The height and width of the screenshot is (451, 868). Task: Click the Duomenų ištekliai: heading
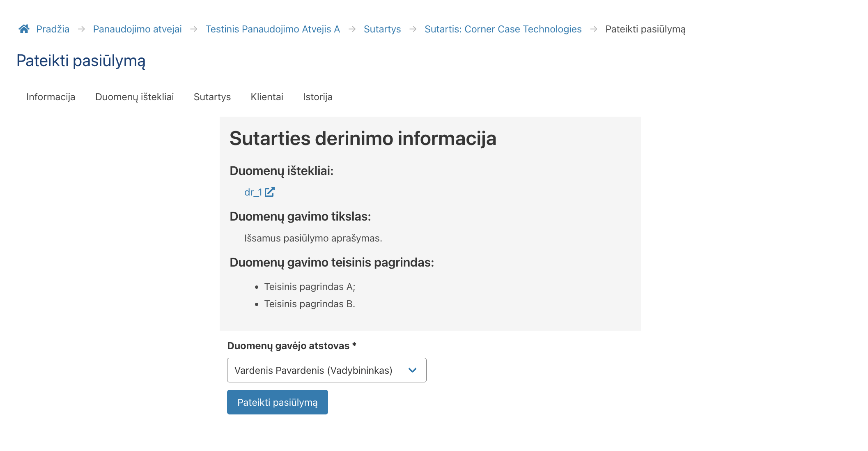(x=281, y=171)
